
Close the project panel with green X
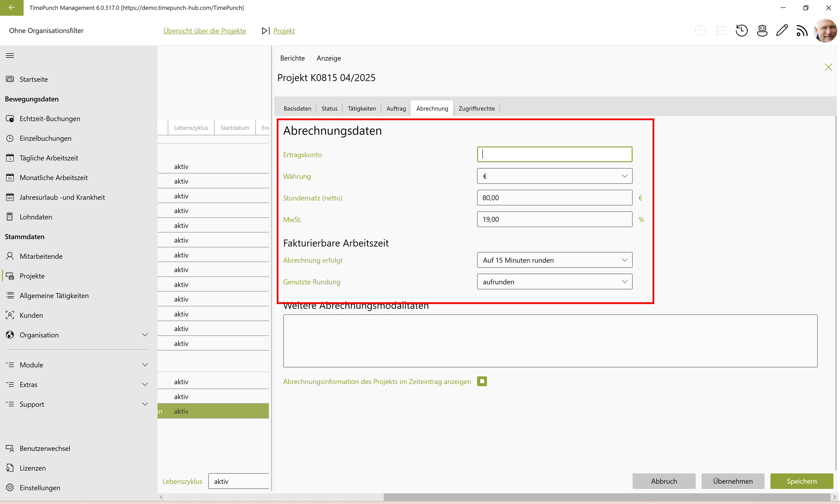pos(828,67)
